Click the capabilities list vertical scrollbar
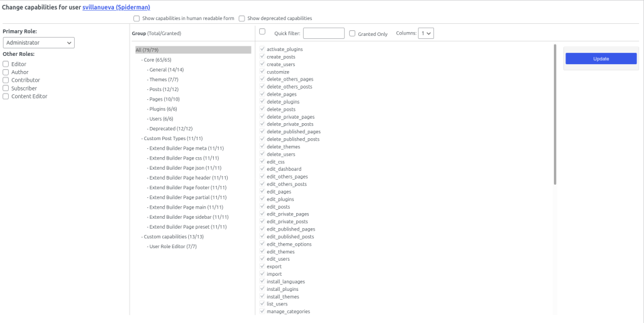The width and height of the screenshot is (644, 323). pyautogui.click(x=555, y=113)
